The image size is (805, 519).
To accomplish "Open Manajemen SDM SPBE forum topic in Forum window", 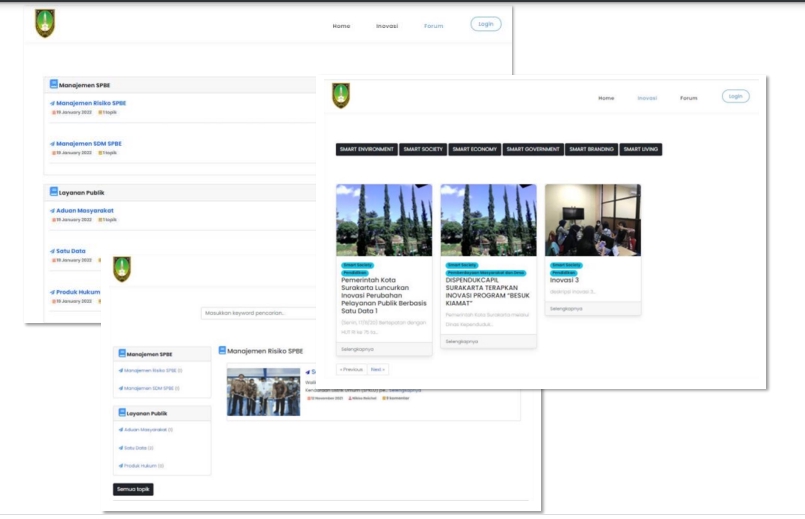I will (x=89, y=144).
